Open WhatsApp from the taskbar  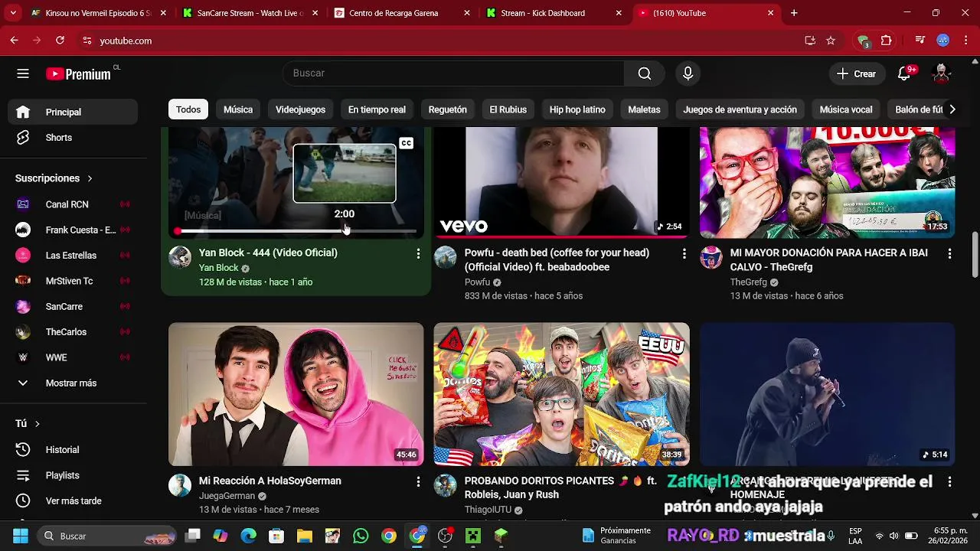[361, 536]
